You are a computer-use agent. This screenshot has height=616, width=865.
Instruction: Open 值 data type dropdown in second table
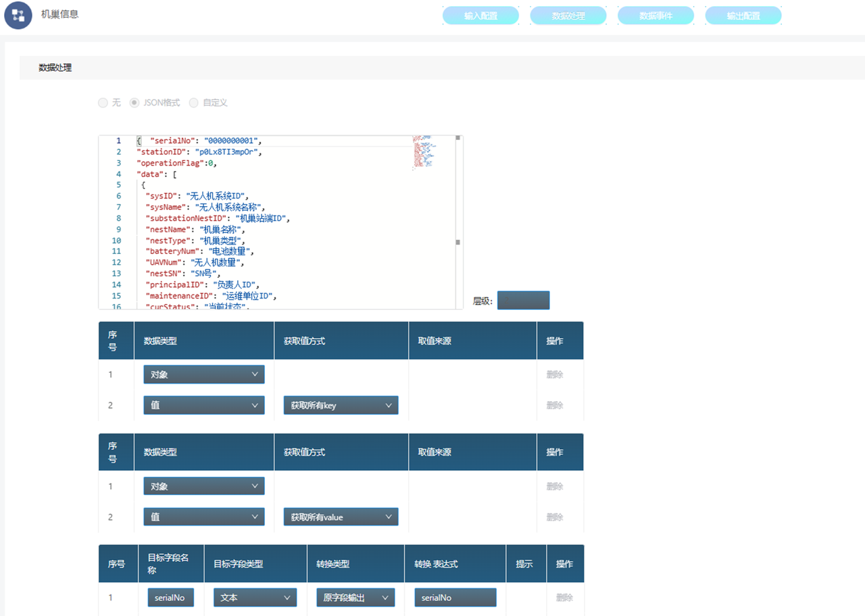pyautogui.click(x=204, y=517)
